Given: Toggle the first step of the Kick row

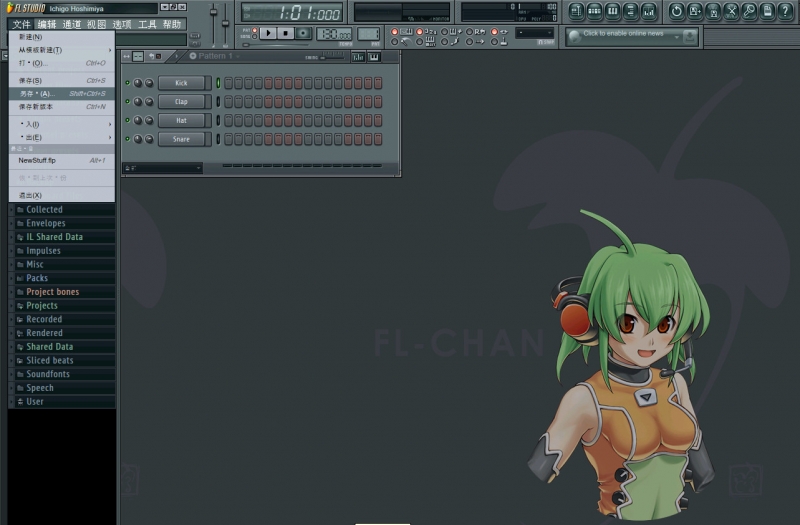Looking at the screenshot, I should 229,83.
